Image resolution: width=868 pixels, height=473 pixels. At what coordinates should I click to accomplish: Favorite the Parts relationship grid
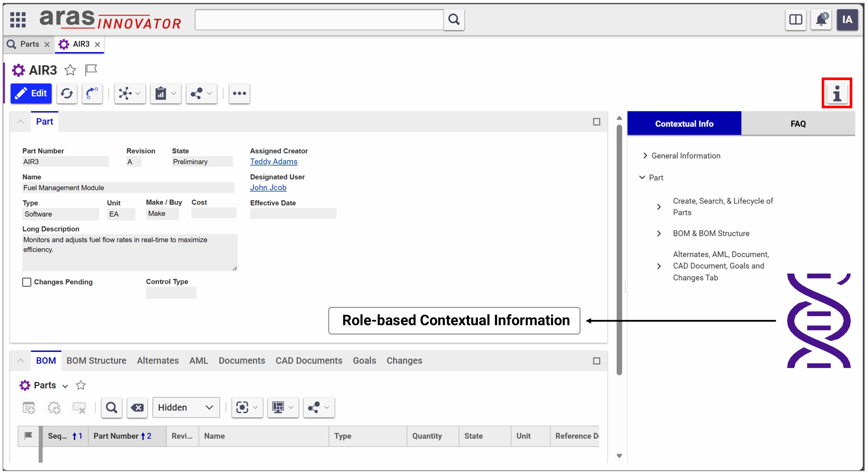pyautogui.click(x=81, y=385)
